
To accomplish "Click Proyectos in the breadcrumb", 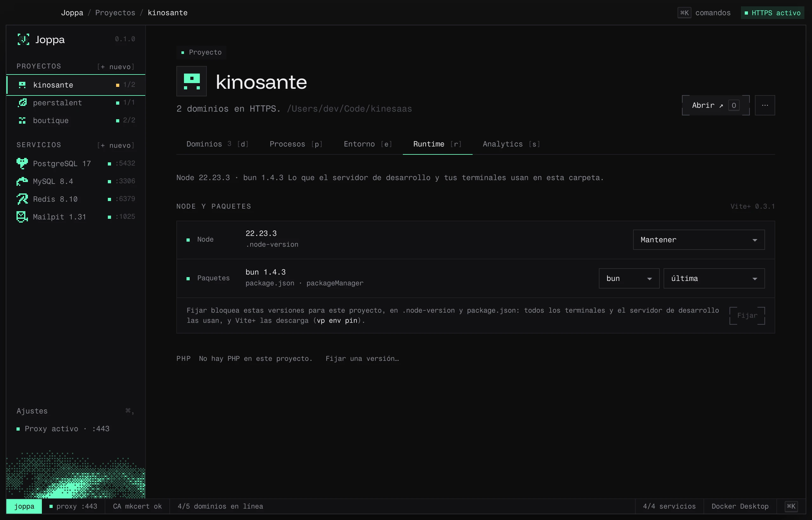I will coord(115,13).
